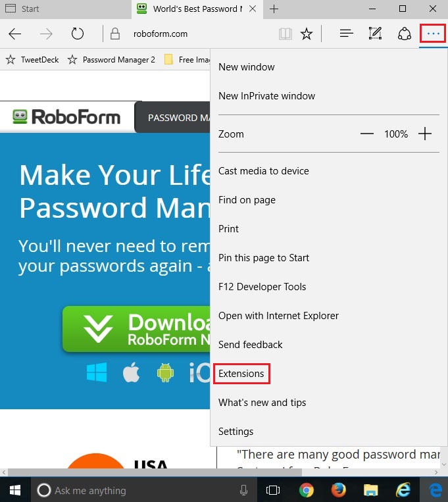Viewport: 448px width, 502px height.
Task: Click the Cortana microphone icon
Action: pyautogui.click(x=243, y=490)
